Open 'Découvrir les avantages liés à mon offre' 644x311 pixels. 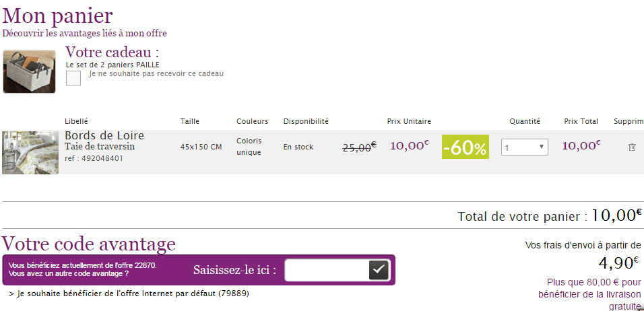pos(85,33)
